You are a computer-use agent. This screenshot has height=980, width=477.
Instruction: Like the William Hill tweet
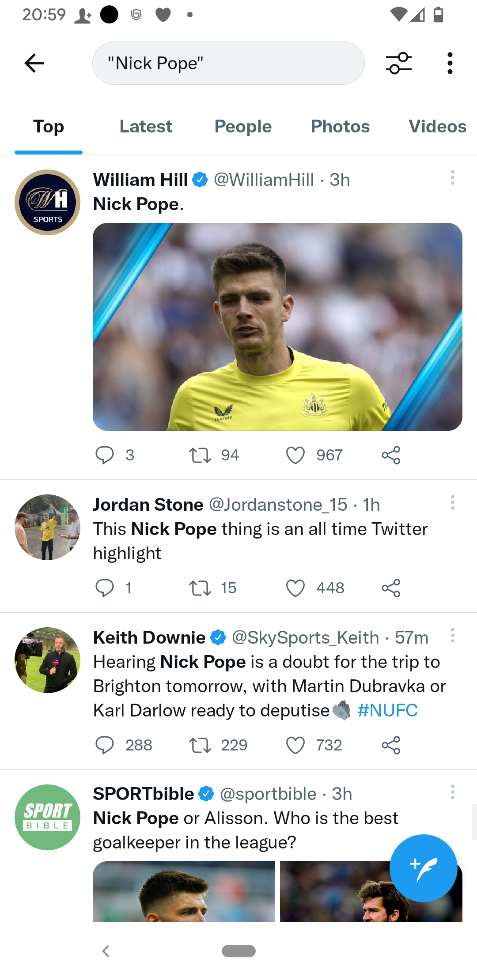(x=295, y=455)
